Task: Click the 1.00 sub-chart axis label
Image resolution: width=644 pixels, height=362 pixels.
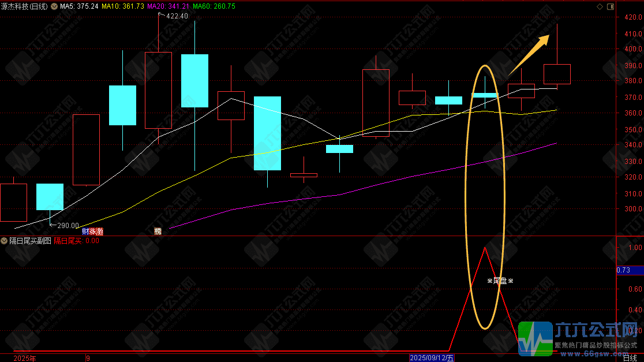Action: point(635,247)
